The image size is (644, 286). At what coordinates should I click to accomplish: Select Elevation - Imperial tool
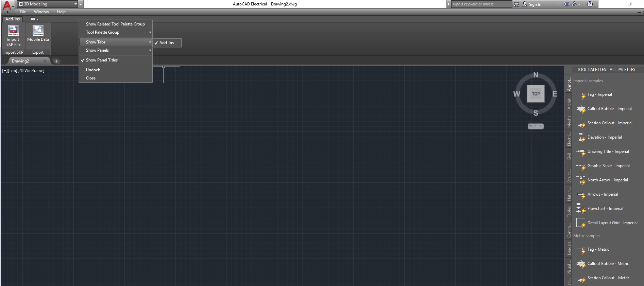[600, 137]
